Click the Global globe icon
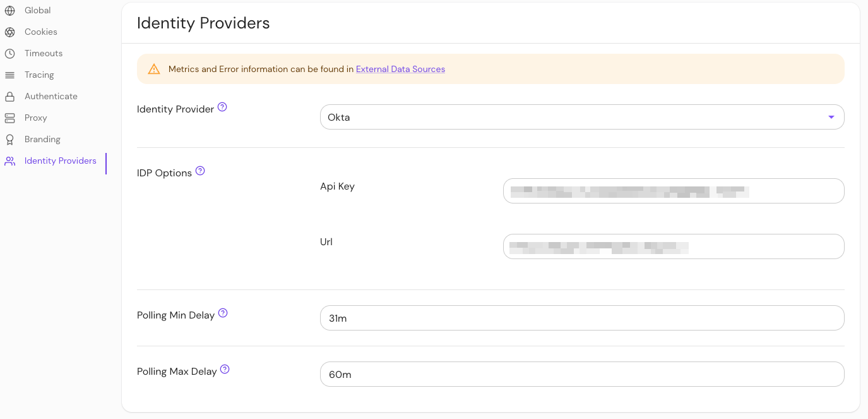The image size is (868, 419). pyautogui.click(x=10, y=10)
